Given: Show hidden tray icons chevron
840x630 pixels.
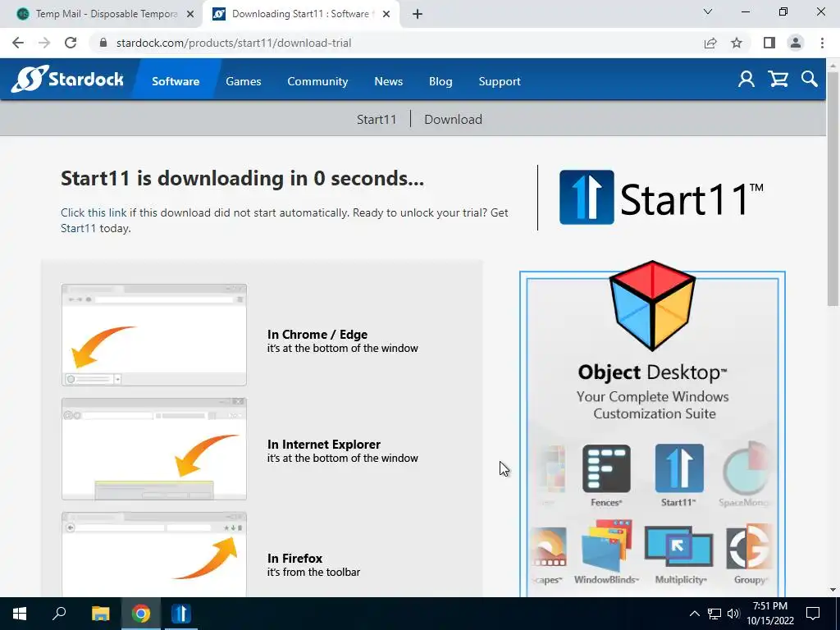Looking at the screenshot, I should [x=694, y=614].
